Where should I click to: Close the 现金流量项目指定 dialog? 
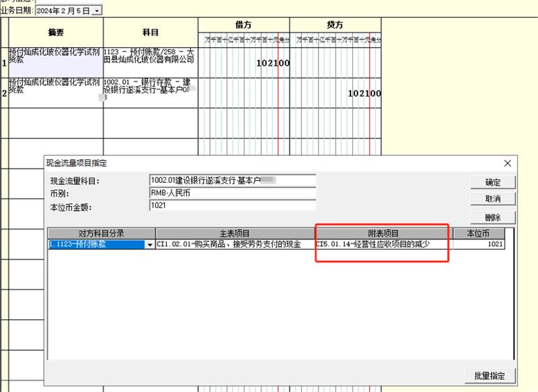point(506,163)
